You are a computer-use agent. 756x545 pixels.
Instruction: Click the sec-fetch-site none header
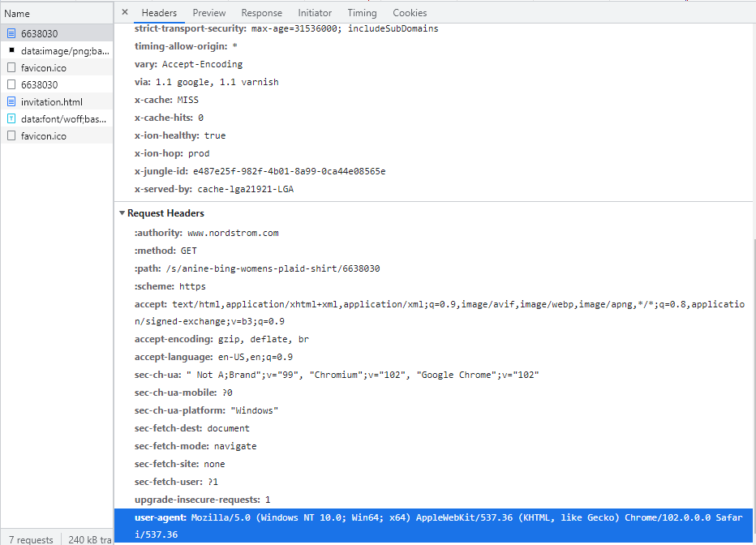pyautogui.click(x=179, y=464)
